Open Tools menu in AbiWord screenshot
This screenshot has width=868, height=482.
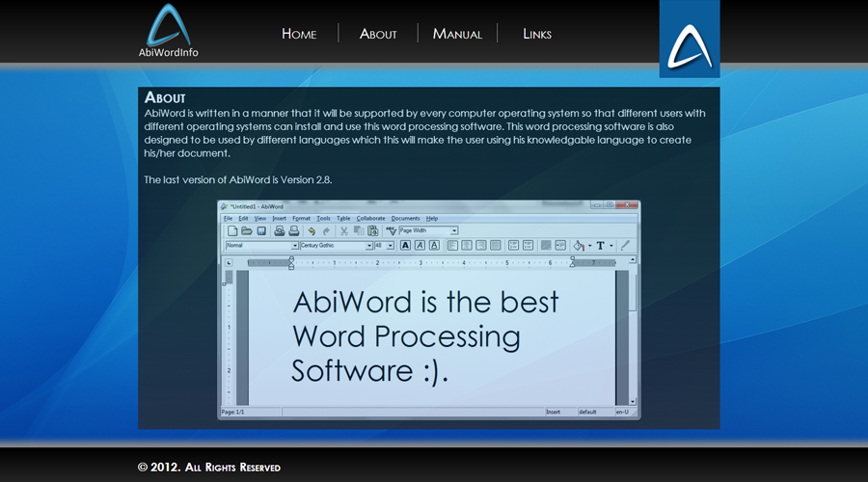click(323, 219)
